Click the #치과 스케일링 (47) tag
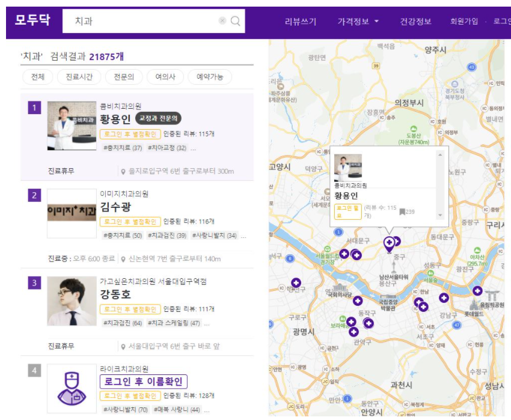The image size is (511, 420). (174, 323)
